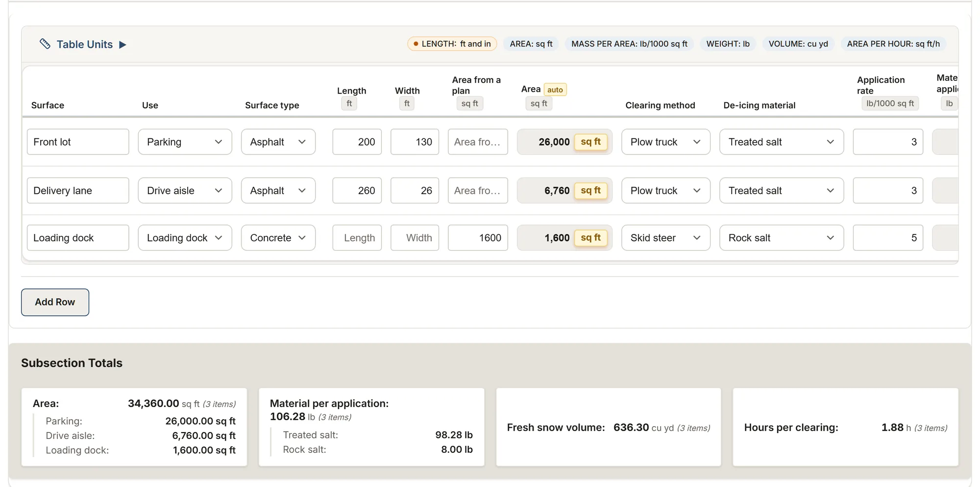
Task: Click the Delivery lane width field showing 26
Action: [x=415, y=190]
